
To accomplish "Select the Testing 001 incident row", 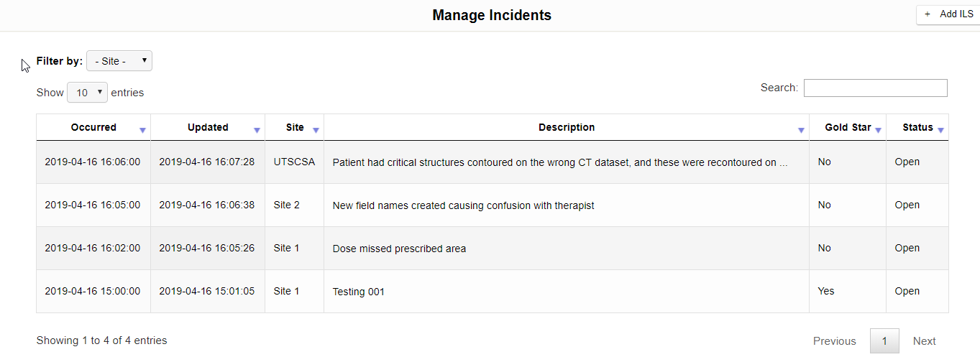I will click(358, 292).
